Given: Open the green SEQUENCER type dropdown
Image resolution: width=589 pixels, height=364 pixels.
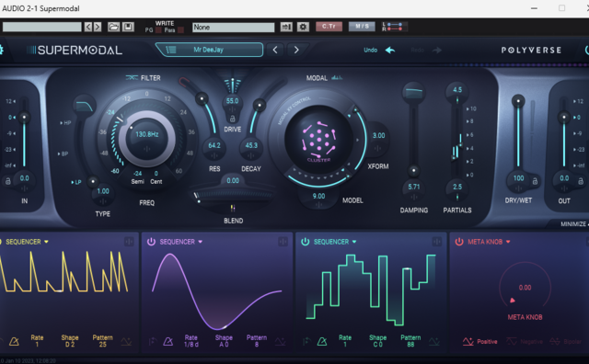Looking at the screenshot, I should pos(335,242).
